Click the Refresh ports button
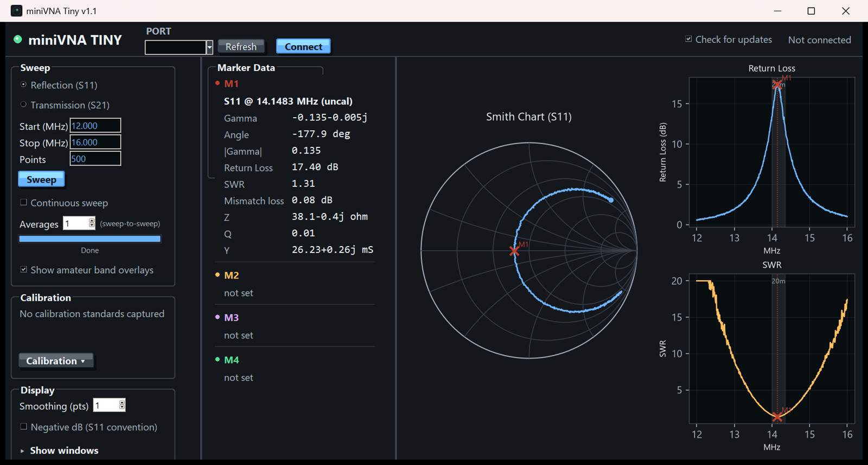Screen dimensions: 868x465 point(241,47)
